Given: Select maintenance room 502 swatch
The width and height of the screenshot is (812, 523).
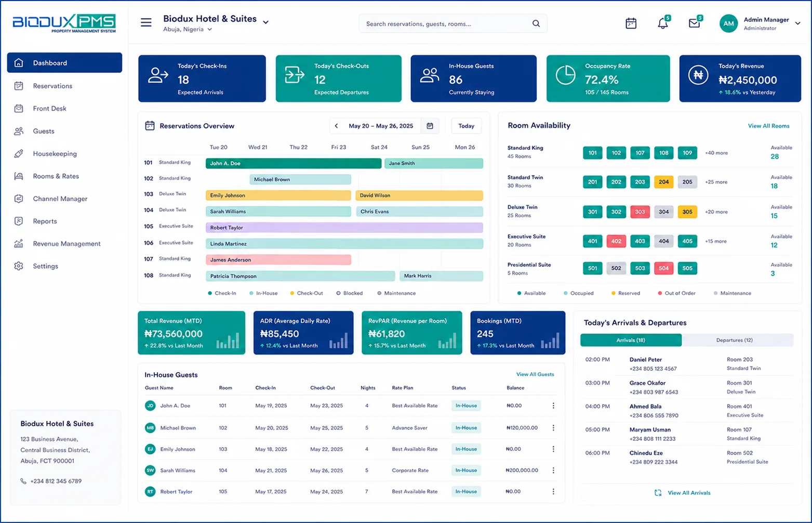Looking at the screenshot, I should click(616, 268).
